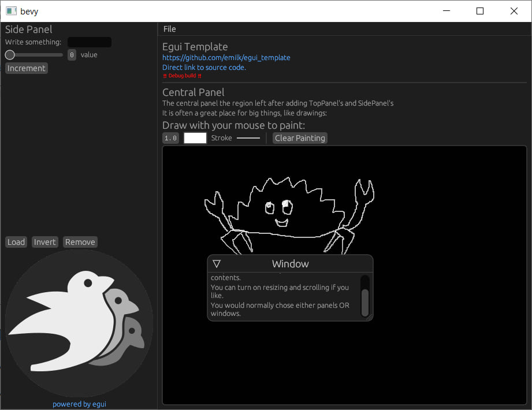
Task: Clear the painting canvas
Action: [x=300, y=138]
